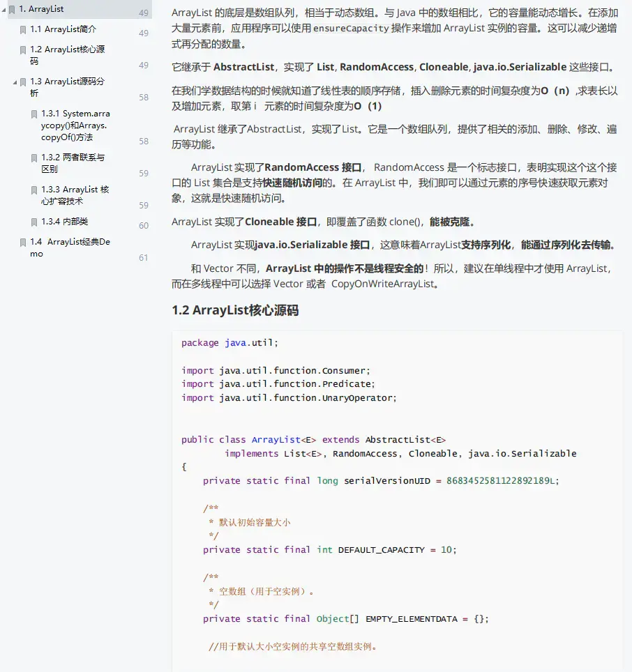Click page number 61 beside '1.4 ArrayList经典Demo'

144,257
